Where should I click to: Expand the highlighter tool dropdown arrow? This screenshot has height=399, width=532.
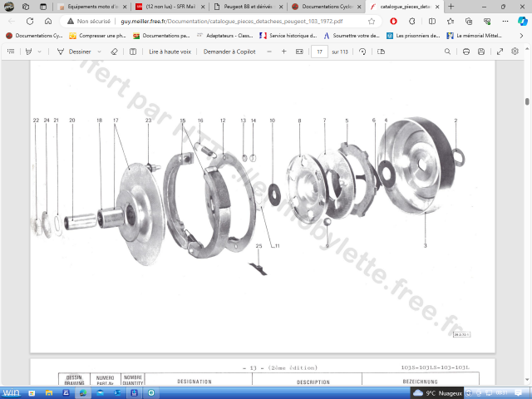(x=40, y=52)
